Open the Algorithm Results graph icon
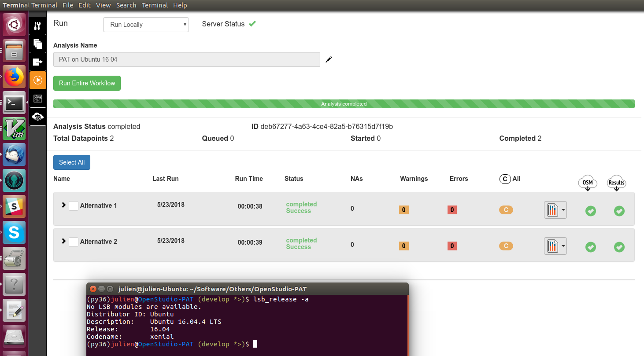This screenshot has height=356, width=644. click(37, 99)
